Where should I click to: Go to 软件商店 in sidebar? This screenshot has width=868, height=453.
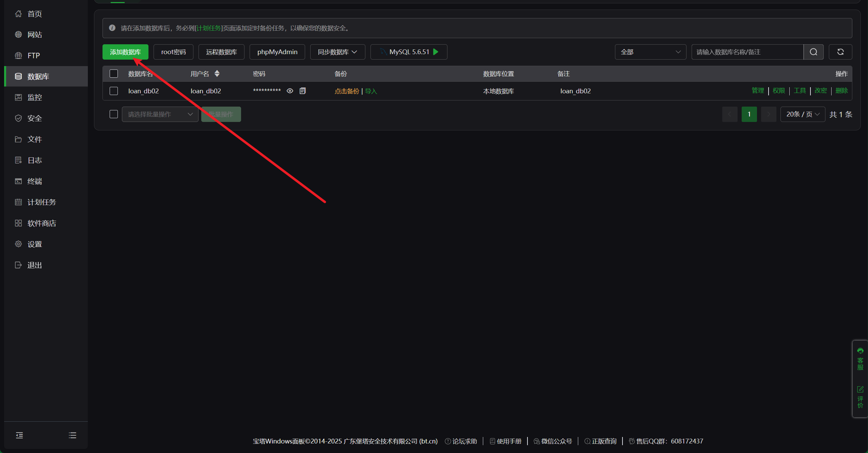(x=42, y=223)
